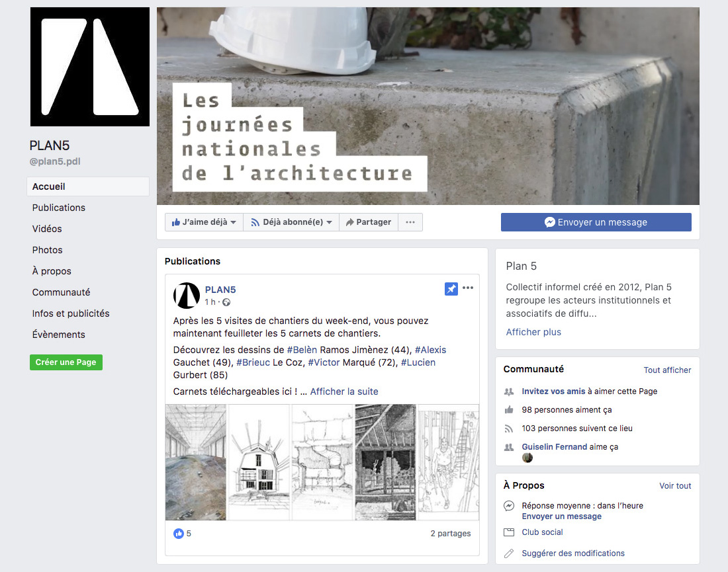Open the Tout afficher community link
This screenshot has height=572, width=728.
coord(667,370)
